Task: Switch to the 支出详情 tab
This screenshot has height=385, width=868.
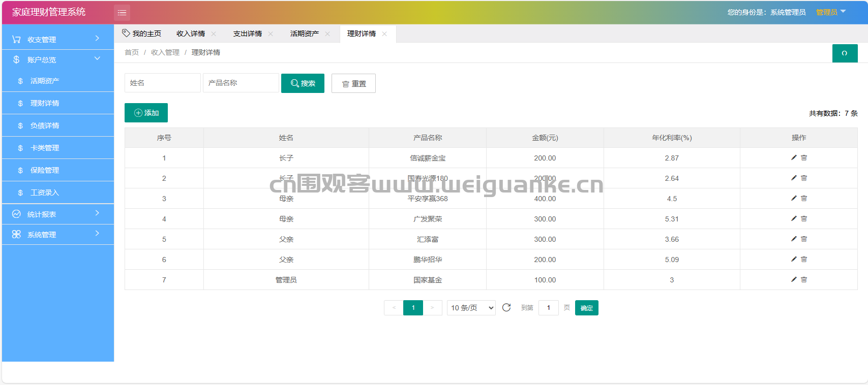Action: click(248, 34)
